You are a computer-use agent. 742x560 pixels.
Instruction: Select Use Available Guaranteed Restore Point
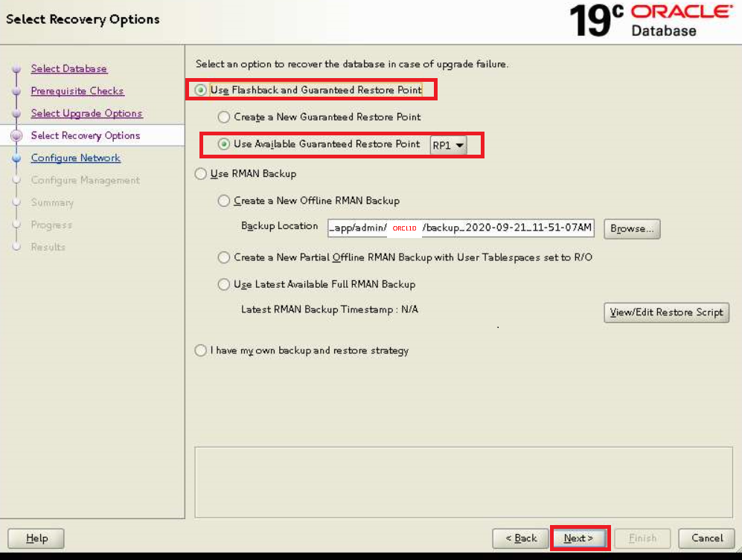pyautogui.click(x=224, y=144)
